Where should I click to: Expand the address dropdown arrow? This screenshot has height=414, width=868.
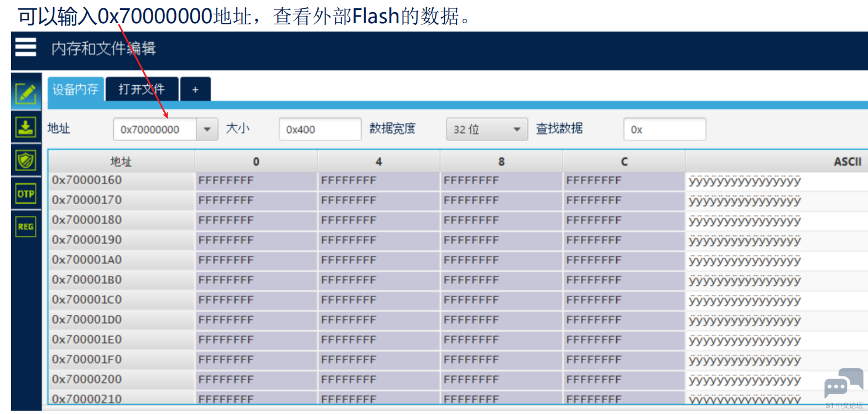[207, 130]
